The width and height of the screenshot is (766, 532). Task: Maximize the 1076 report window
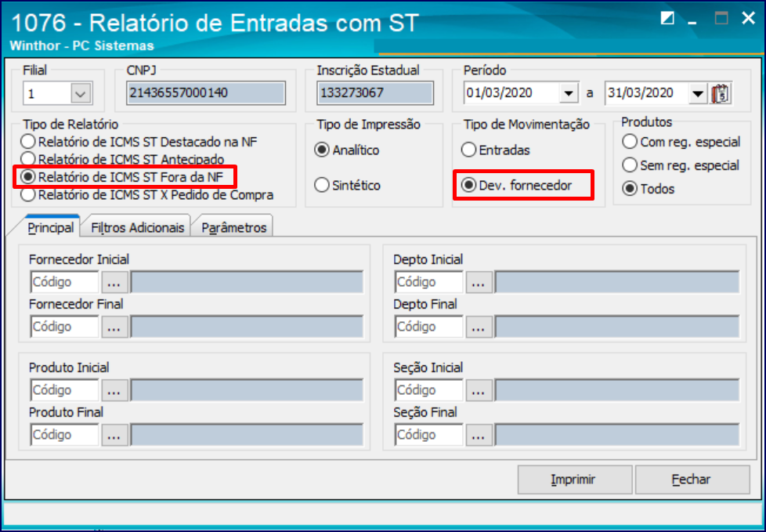(x=721, y=19)
